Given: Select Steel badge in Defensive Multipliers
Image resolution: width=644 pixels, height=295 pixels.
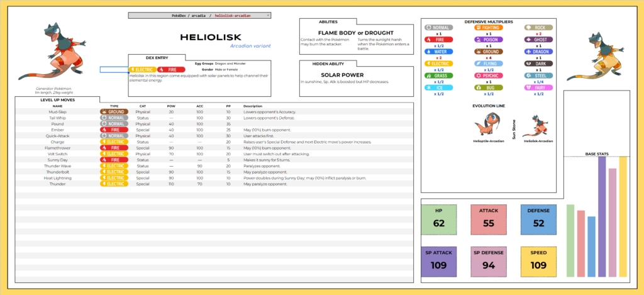Looking at the screenshot, I should pos(538,75).
